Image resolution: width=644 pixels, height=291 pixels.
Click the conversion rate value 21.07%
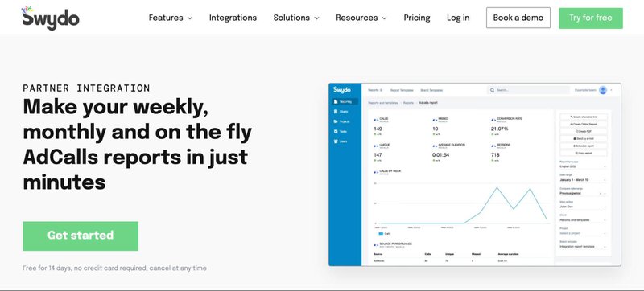click(499, 129)
